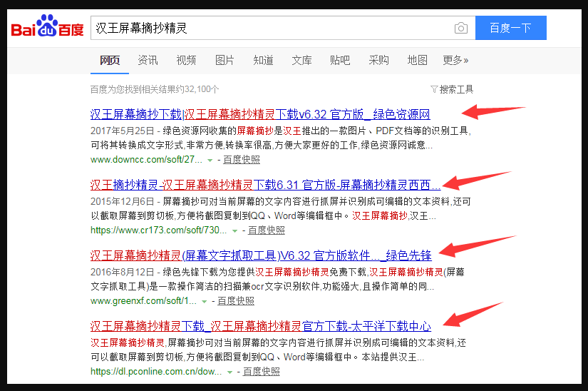
Task: Click the www.downcc.com URL
Action: [146, 160]
